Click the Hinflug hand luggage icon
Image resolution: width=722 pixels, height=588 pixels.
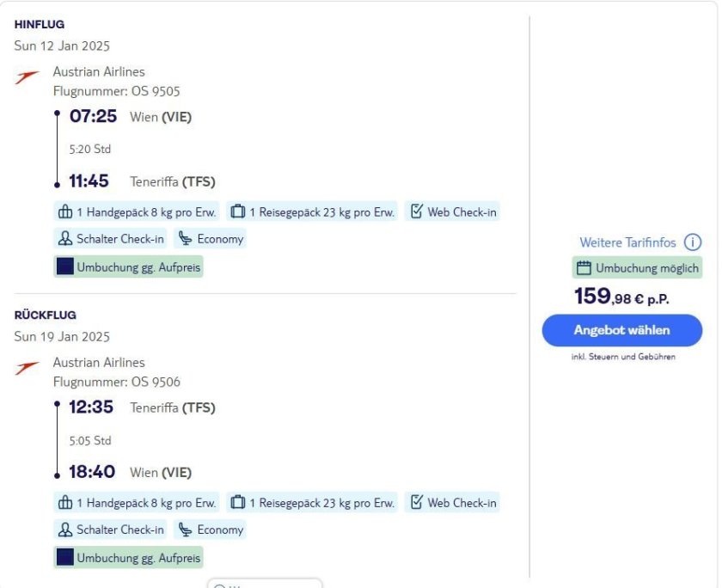(65, 211)
